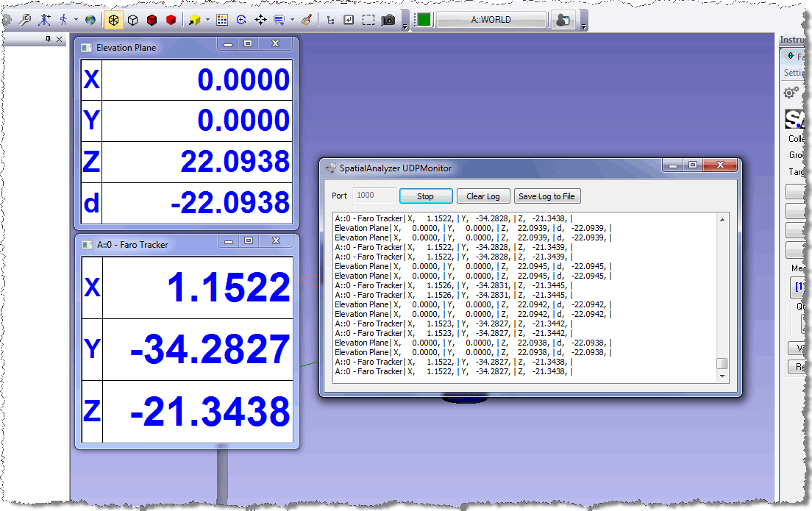
Task: Click the globe icon in toolbar
Action: (90, 20)
